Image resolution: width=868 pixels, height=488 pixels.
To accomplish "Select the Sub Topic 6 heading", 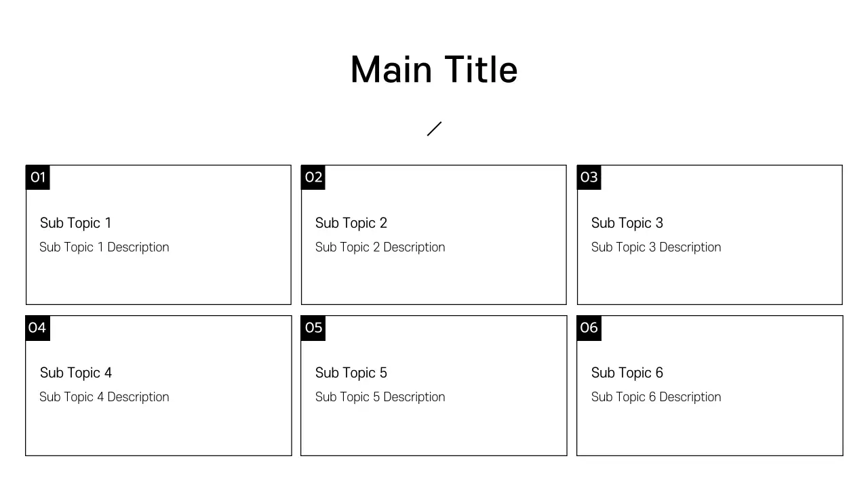I will (627, 373).
